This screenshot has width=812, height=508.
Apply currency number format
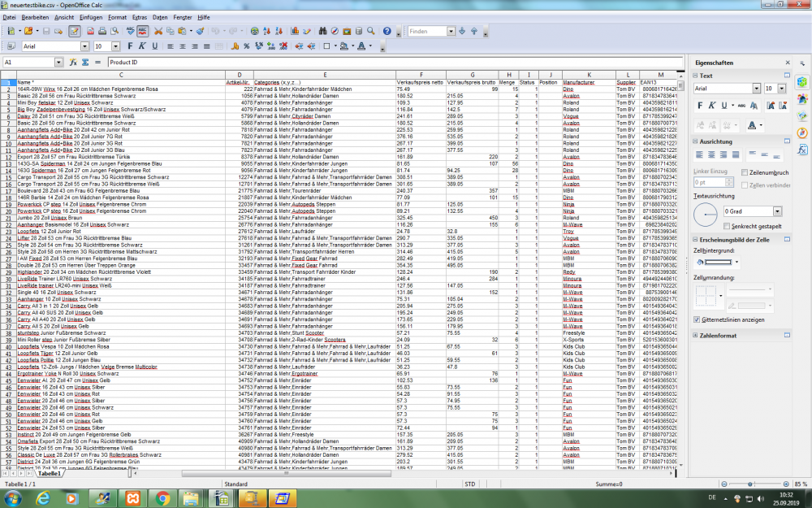pos(234,47)
